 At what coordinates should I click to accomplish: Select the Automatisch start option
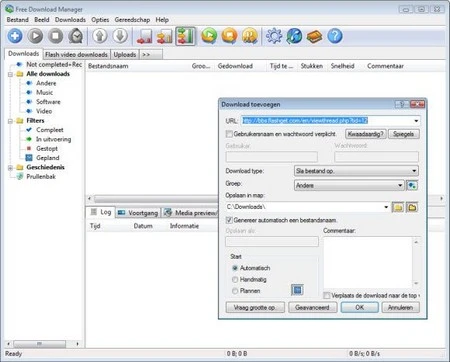tap(235, 268)
